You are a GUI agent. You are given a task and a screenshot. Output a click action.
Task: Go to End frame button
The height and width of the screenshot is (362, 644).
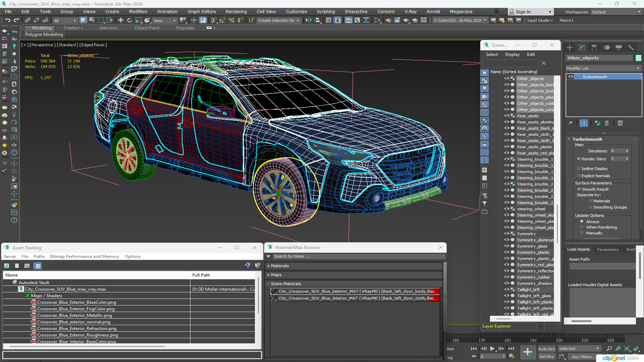(511, 349)
